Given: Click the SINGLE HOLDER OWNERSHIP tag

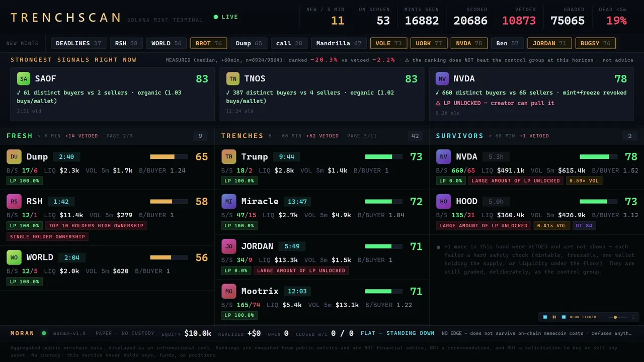Looking at the screenshot, I should (x=48, y=237).
